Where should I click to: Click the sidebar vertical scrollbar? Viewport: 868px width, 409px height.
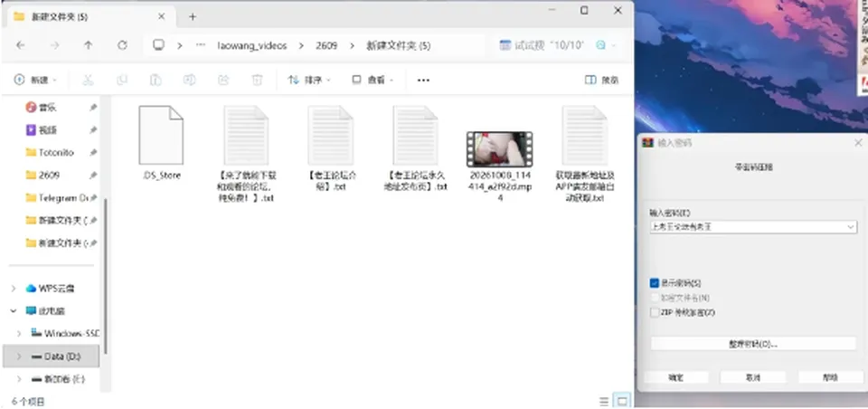point(105,275)
